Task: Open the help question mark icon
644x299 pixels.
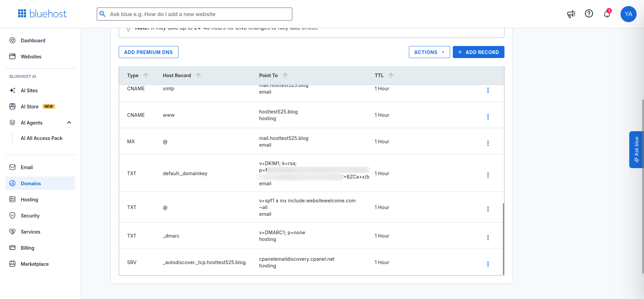Action: coord(589,13)
